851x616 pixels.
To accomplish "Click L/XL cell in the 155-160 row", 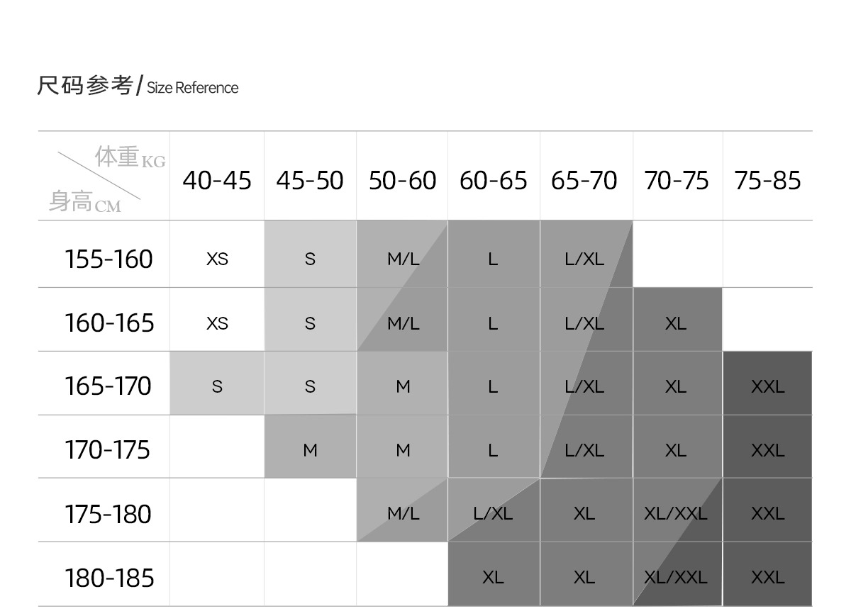I will click(x=586, y=259).
